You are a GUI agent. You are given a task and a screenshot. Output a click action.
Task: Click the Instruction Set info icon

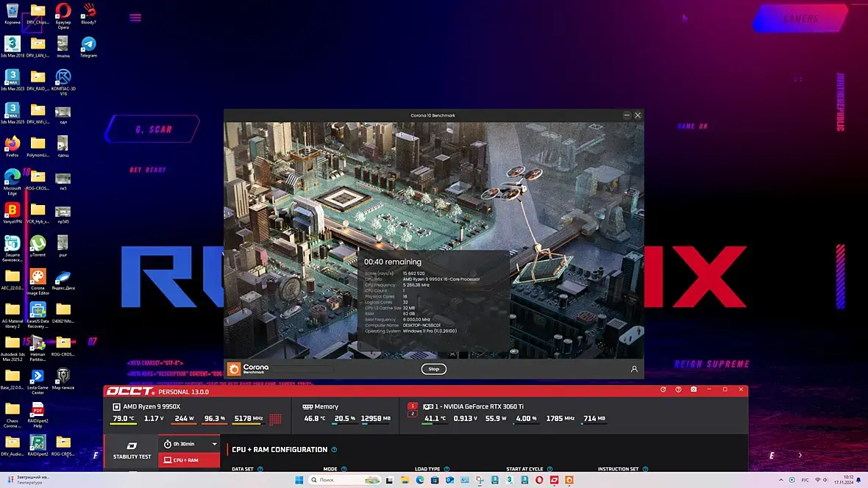click(x=645, y=469)
